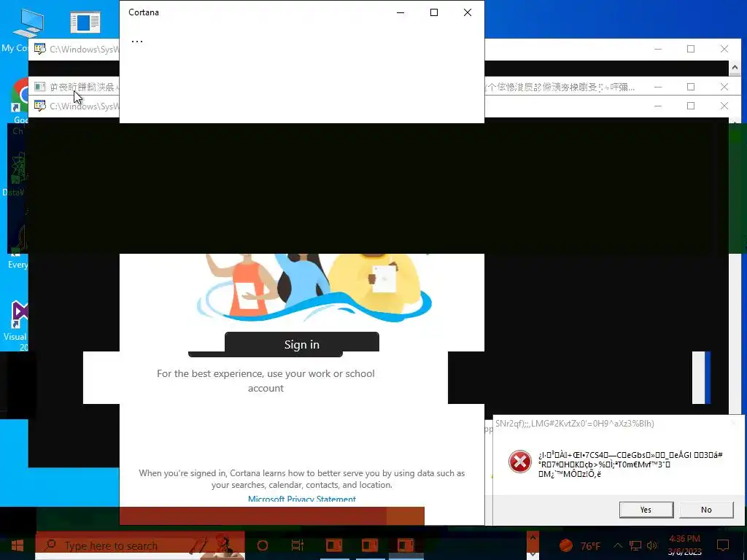Minimize the garbled Chinese-titled window
The width and height of the screenshot is (747, 560).
click(x=658, y=87)
